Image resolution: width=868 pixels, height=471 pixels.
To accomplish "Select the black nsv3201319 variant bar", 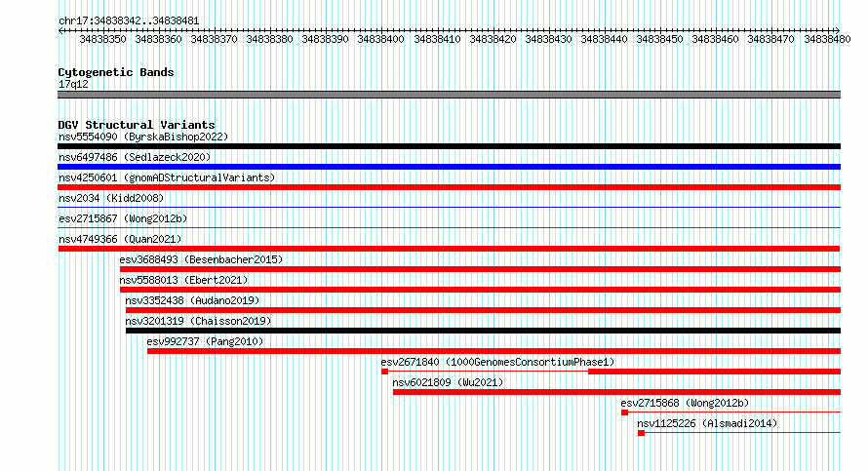I will [484, 331].
